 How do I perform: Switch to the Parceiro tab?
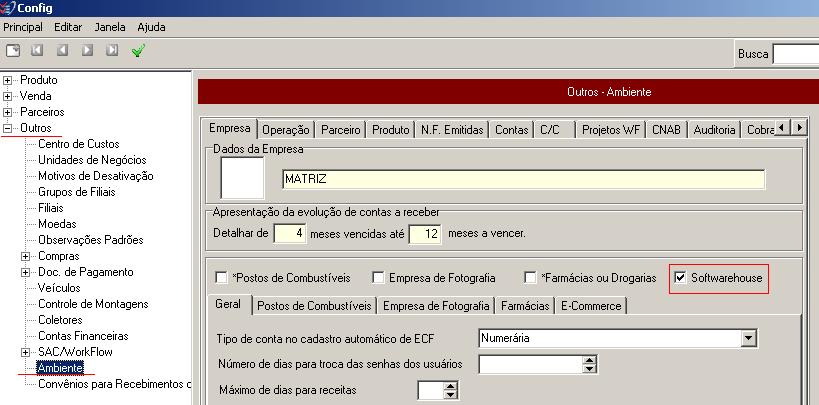coord(341,130)
